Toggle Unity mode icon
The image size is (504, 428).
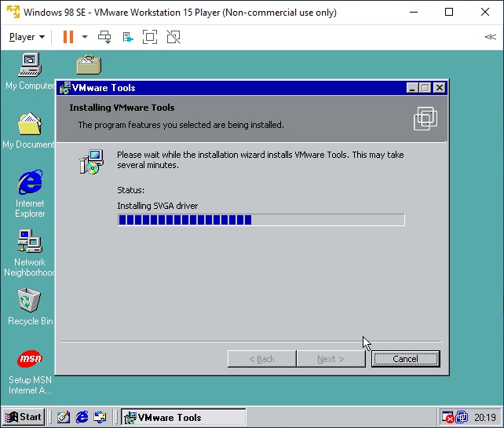173,37
